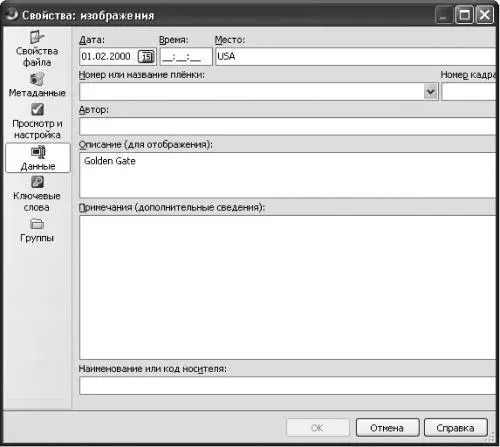Click the Примечания notes text area
Image resolution: width=500 pixels, height=447 pixels.
288,288
